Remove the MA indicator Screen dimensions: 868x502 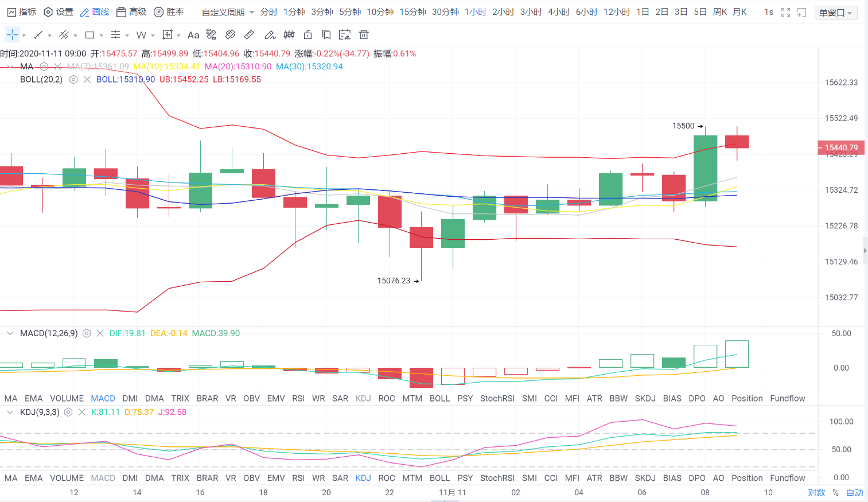point(57,67)
